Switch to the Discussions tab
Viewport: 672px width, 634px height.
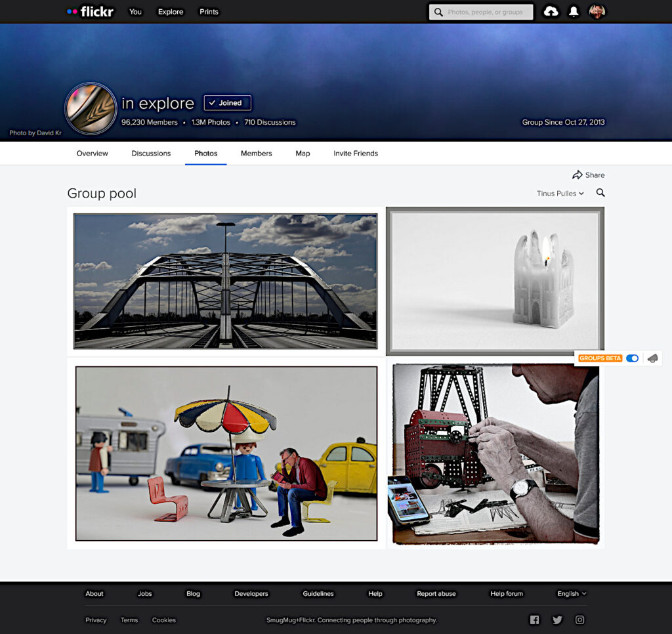[x=151, y=154]
